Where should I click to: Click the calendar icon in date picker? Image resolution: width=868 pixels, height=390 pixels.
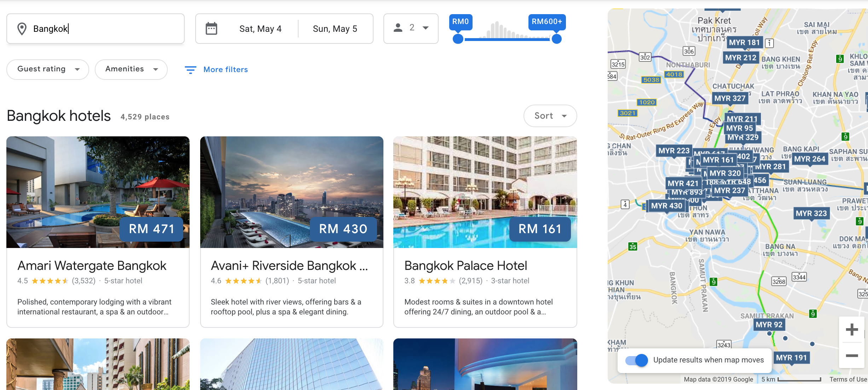click(212, 29)
